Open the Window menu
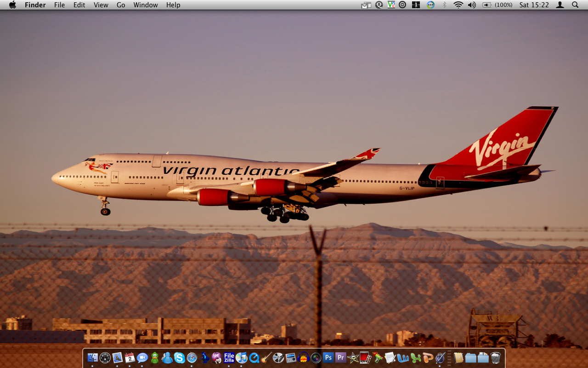 [146, 5]
